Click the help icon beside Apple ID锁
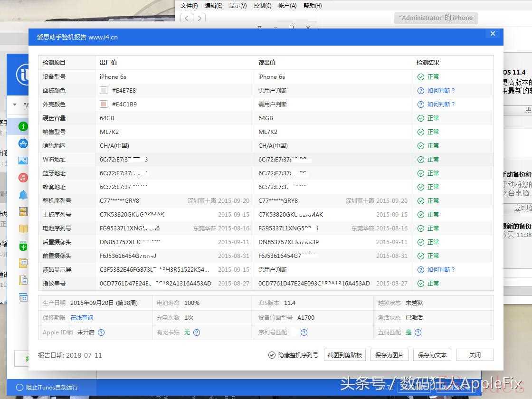 (x=101, y=332)
